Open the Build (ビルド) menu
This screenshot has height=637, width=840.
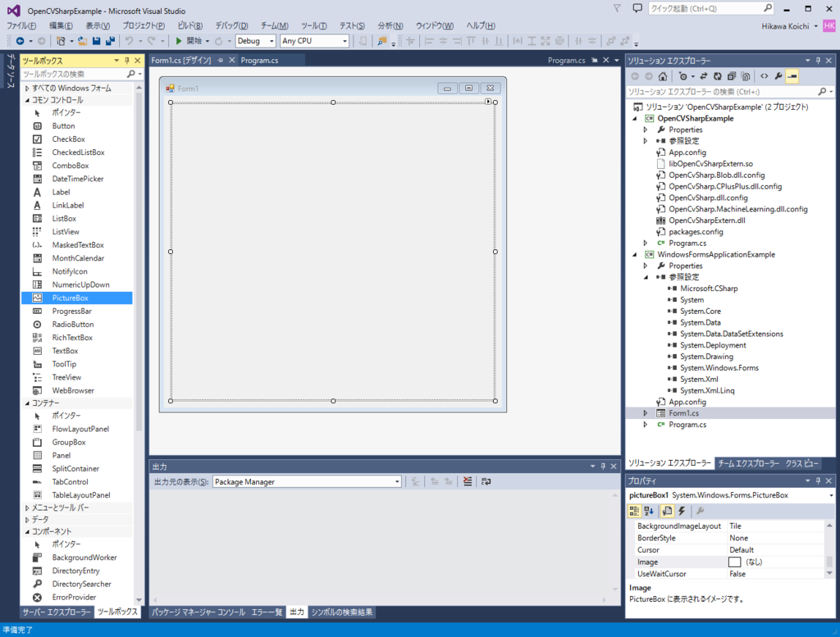point(189,25)
